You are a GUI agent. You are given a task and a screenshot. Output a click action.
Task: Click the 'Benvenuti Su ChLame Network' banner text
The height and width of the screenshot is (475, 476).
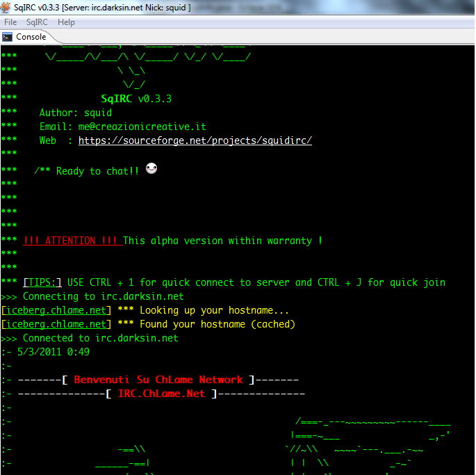[158, 380]
